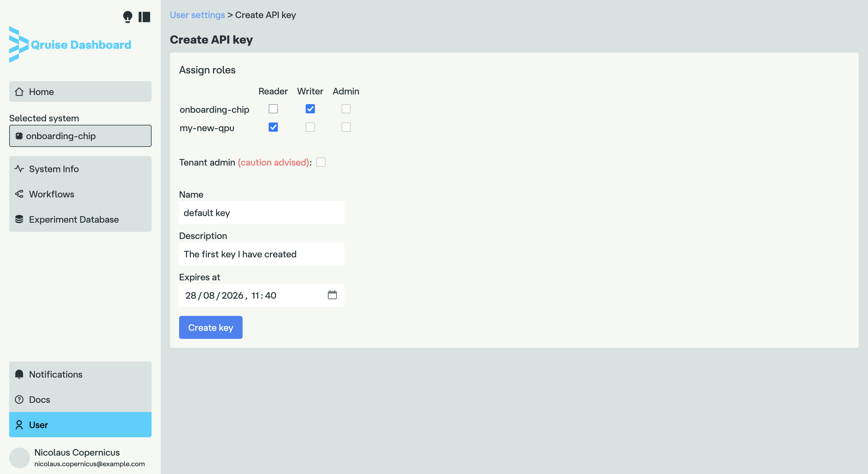Click the Home house icon
The image size is (868, 474).
[x=19, y=92]
